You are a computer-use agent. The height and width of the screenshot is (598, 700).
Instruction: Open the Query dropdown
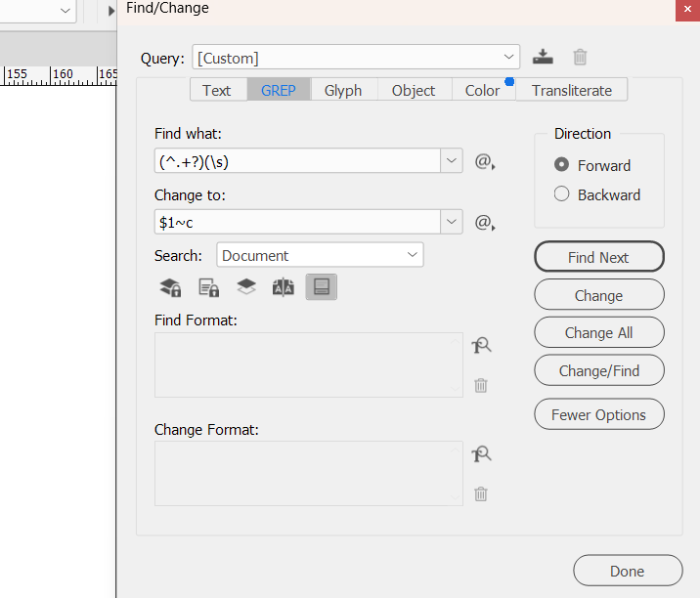pyautogui.click(x=356, y=57)
